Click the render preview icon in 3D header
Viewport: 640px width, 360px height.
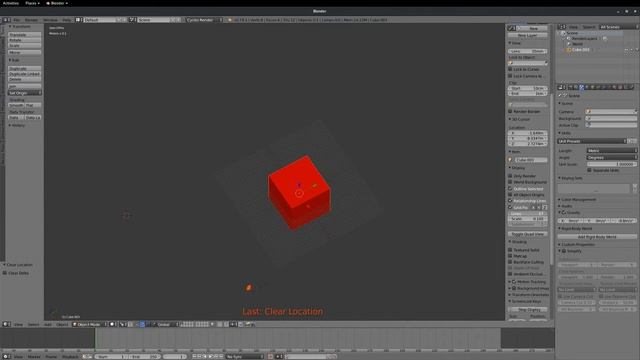(248, 324)
